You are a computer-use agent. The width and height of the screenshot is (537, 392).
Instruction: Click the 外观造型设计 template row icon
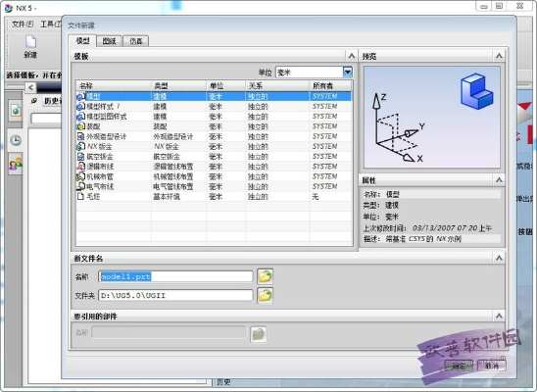pos(80,136)
